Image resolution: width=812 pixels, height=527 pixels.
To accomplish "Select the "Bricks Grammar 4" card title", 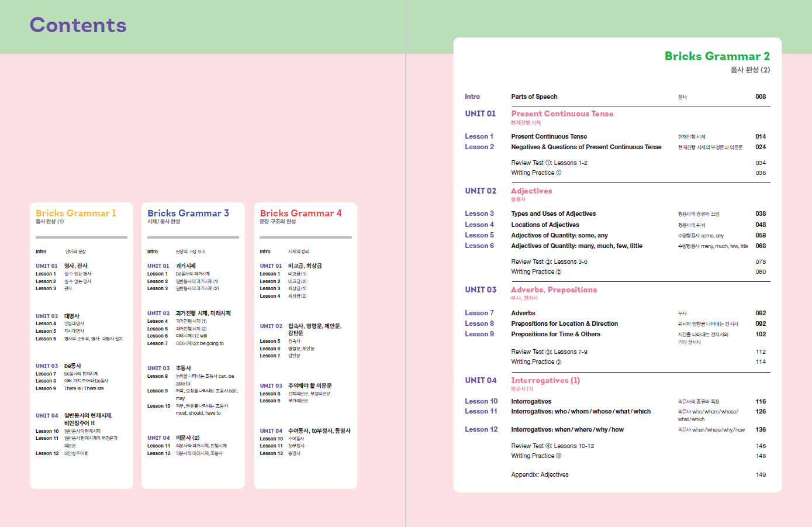I will coord(300,213).
